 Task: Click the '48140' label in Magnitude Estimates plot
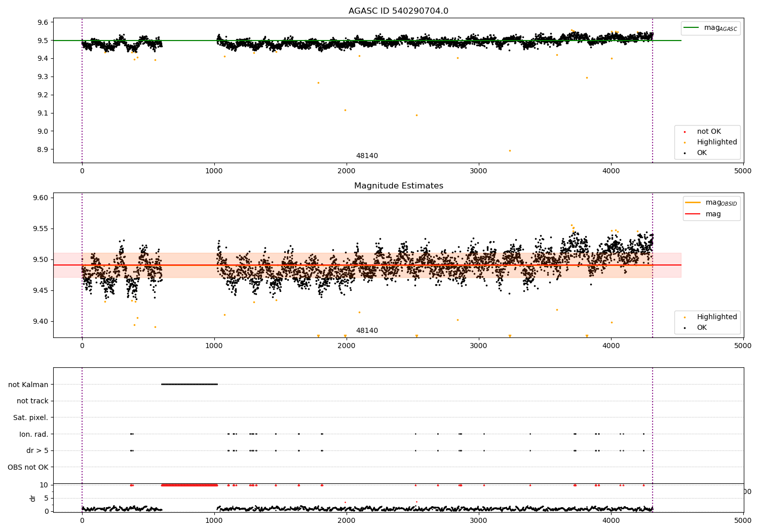coord(367,331)
